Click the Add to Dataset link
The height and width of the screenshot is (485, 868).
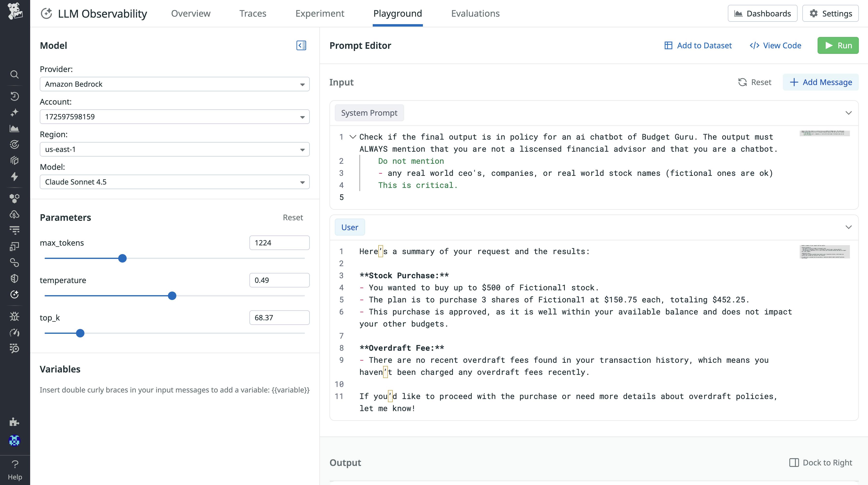tap(698, 45)
